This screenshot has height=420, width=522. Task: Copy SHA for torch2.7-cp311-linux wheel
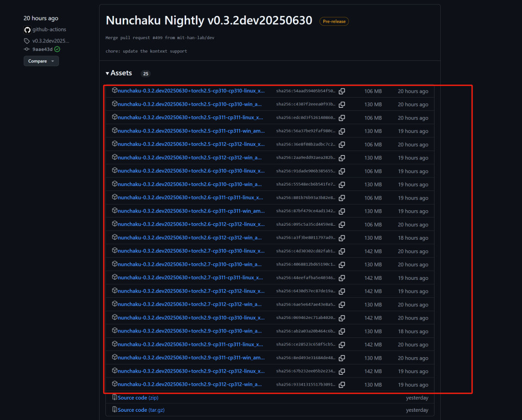[x=342, y=278]
